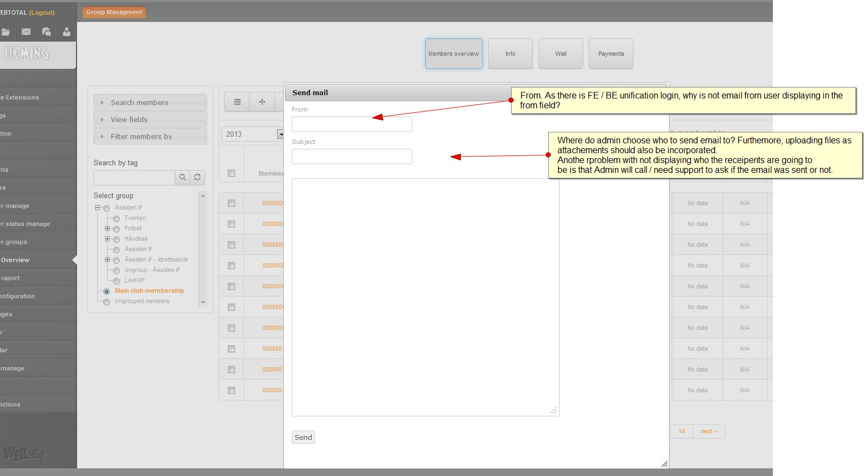
Task: Select the Tverken group radio button
Action: 116,218
